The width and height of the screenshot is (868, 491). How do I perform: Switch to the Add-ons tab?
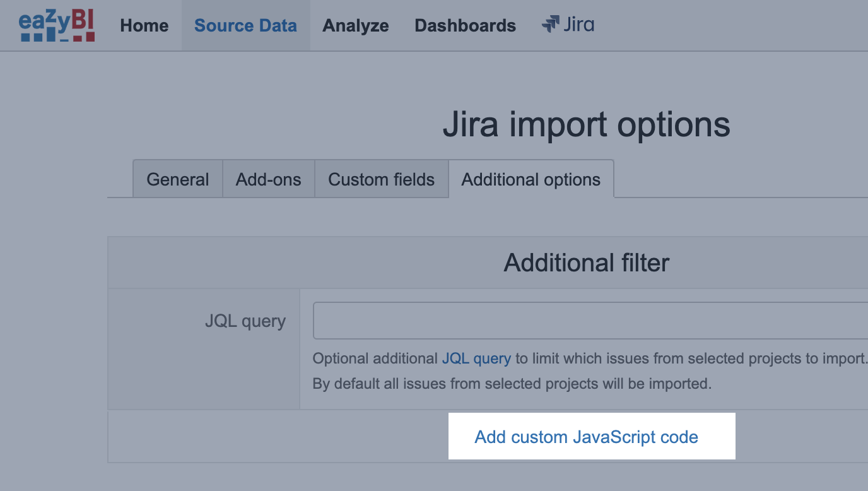[x=269, y=179]
